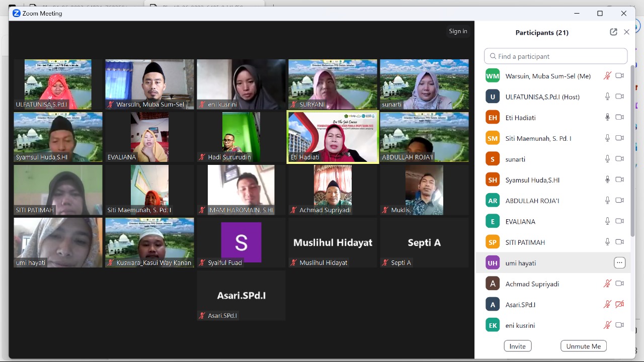Close the Participants panel
Screen dimensions: 644x362
[626, 32]
